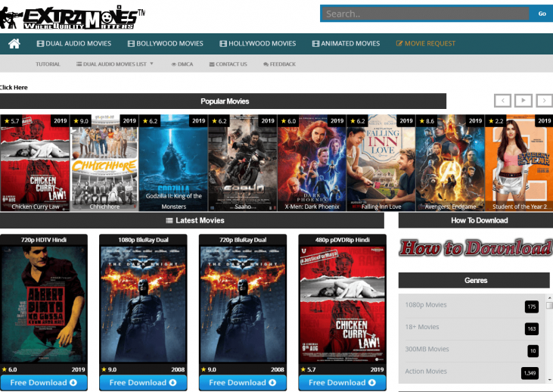Select the Godzilla II popular movie poster
This screenshot has height=392, width=553.
pyautogui.click(x=173, y=163)
